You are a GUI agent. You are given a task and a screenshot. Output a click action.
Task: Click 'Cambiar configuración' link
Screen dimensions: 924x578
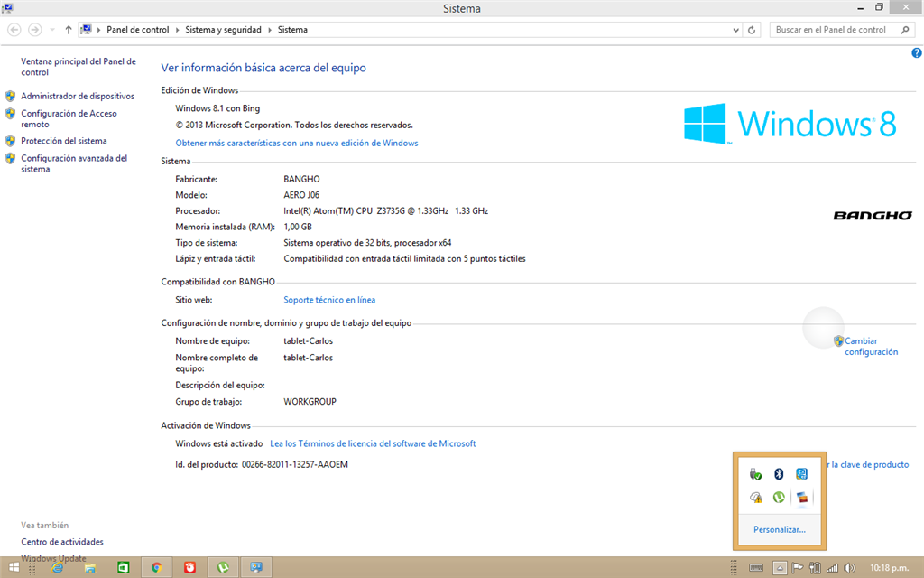click(871, 346)
